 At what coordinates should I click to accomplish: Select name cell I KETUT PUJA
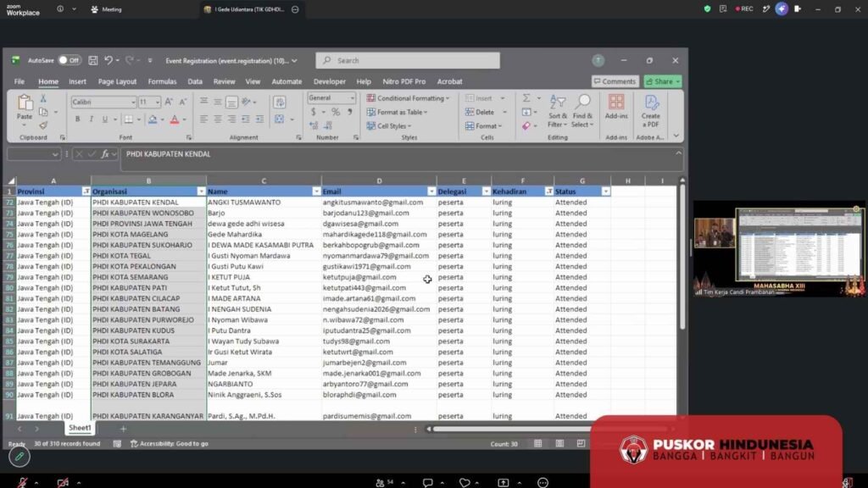(x=264, y=277)
